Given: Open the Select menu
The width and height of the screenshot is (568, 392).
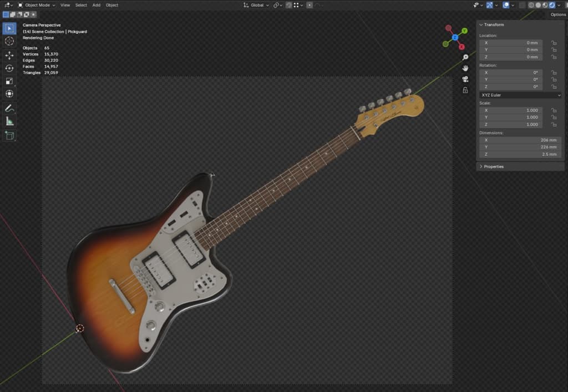Looking at the screenshot, I should (81, 5).
